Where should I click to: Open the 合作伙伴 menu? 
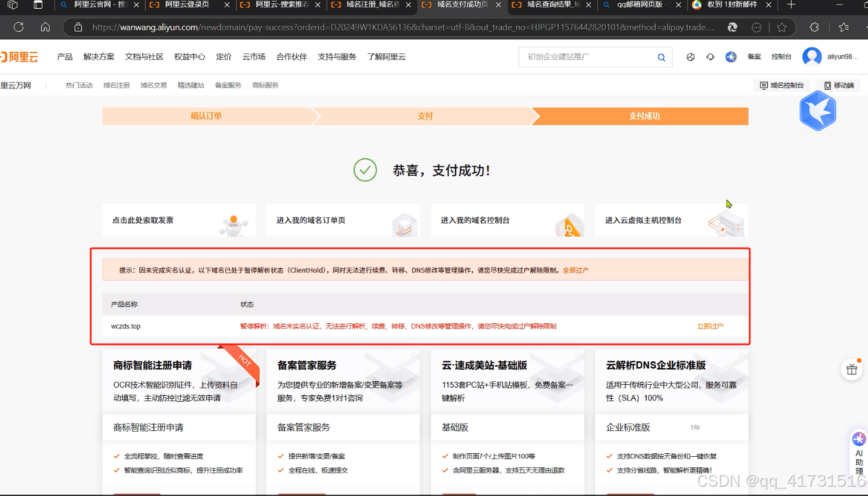(x=291, y=57)
